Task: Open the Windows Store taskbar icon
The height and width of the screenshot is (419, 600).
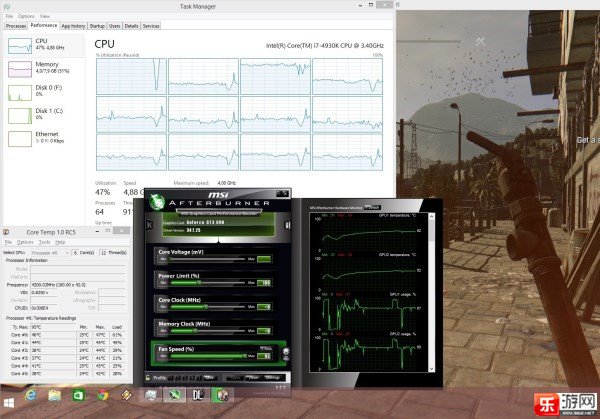Action: pos(78,395)
